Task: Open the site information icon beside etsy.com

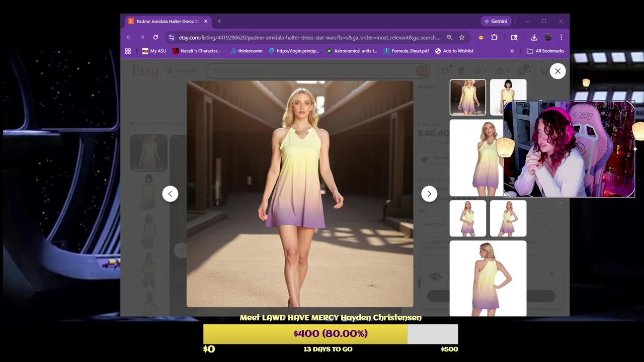Action: [x=172, y=37]
